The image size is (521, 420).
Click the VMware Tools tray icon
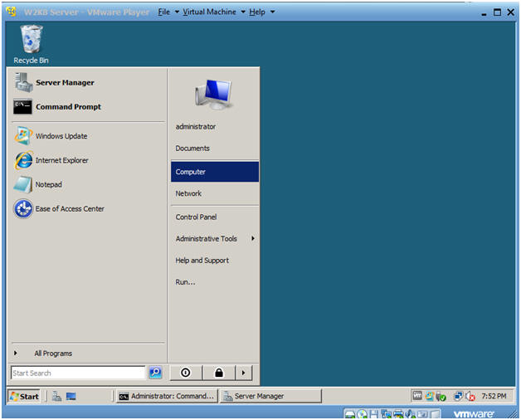pos(417,396)
